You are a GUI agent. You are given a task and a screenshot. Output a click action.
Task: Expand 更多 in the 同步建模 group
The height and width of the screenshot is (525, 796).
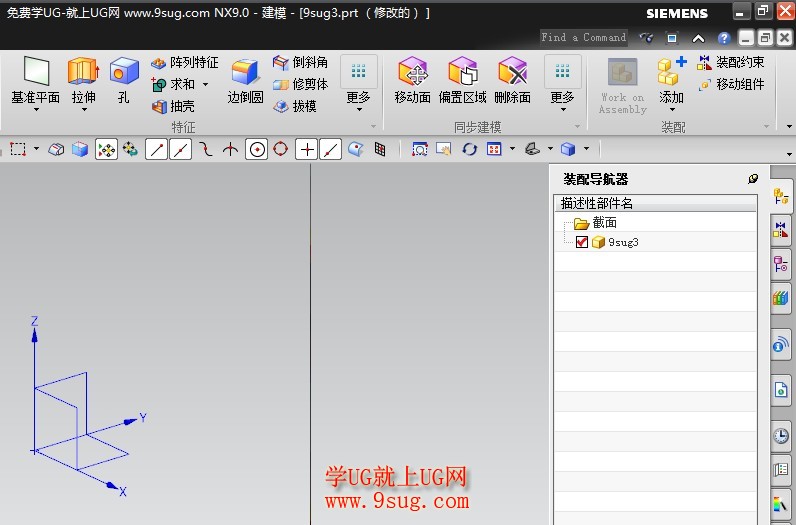(562, 84)
